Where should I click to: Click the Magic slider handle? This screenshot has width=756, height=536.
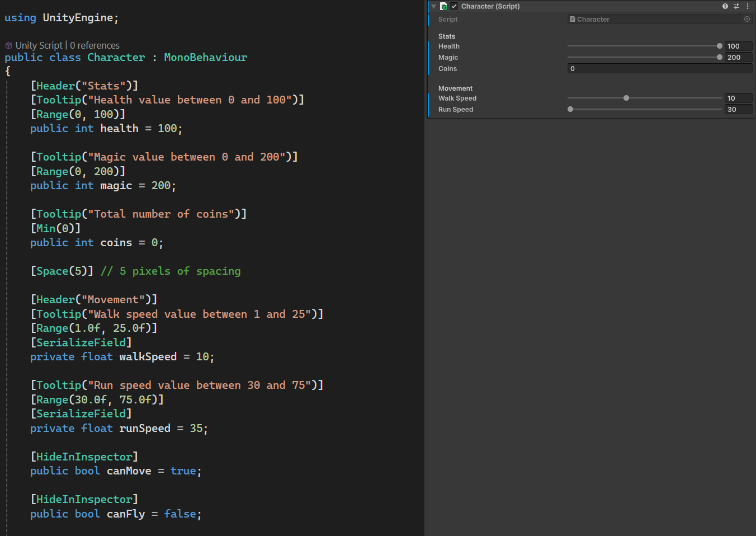[720, 57]
